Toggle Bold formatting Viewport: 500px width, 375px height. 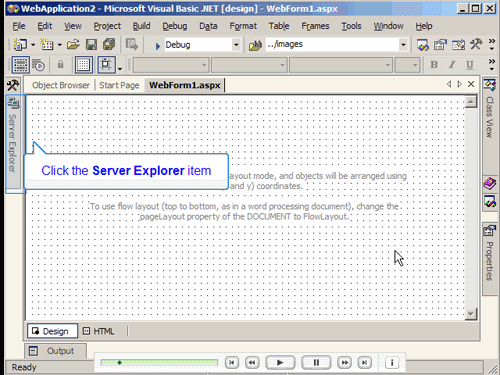(x=434, y=65)
